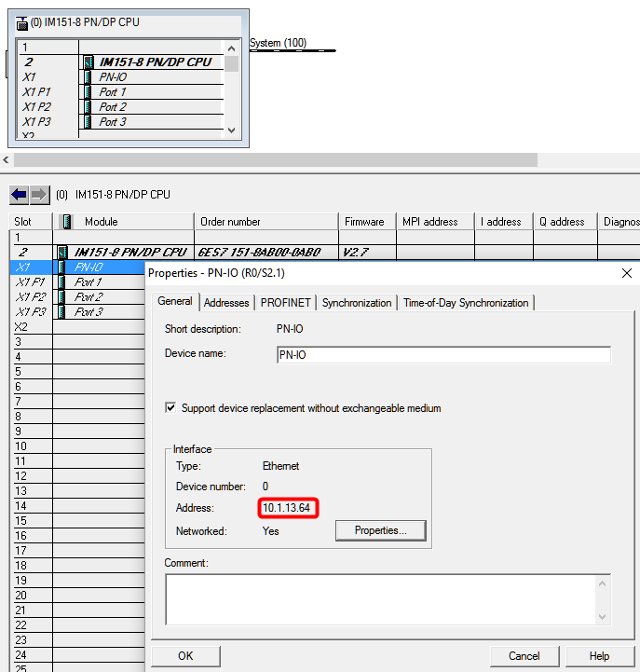
Task: Click the Port 1 icon in the rack view
Action: point(88,92)
